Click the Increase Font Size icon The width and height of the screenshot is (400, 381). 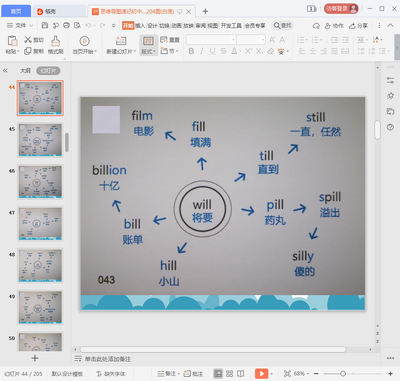(272, 40)
